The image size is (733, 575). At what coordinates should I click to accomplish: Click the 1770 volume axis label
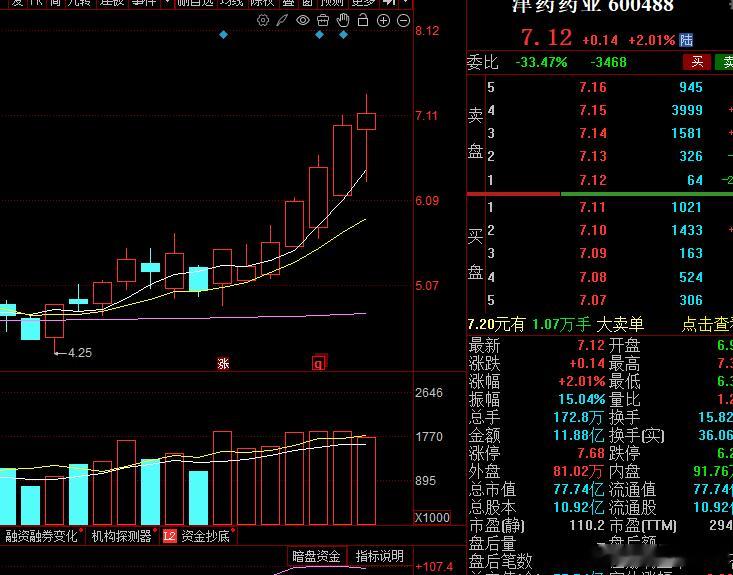click(429, 437)
